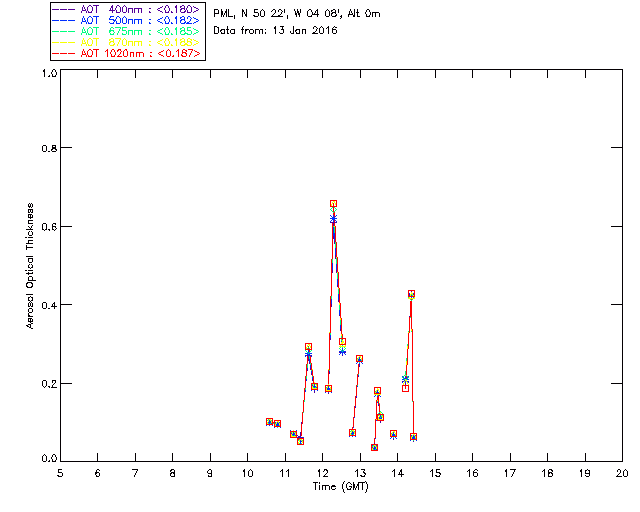This screenshot has width=640, height=512.
Task: Click the AOT 870nm legend entry
Action: [x=127, y=42]
